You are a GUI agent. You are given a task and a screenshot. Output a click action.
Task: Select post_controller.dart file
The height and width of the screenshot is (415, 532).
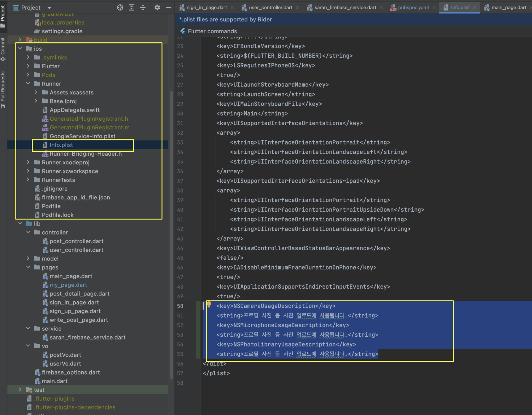tap(76, 241)
